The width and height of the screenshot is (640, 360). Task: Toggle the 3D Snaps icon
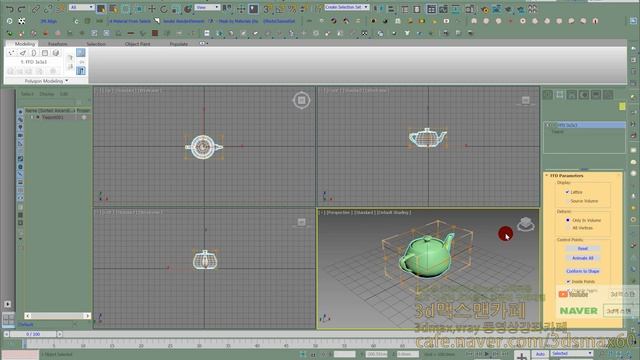pyautogui.click(x=268, y=9)
